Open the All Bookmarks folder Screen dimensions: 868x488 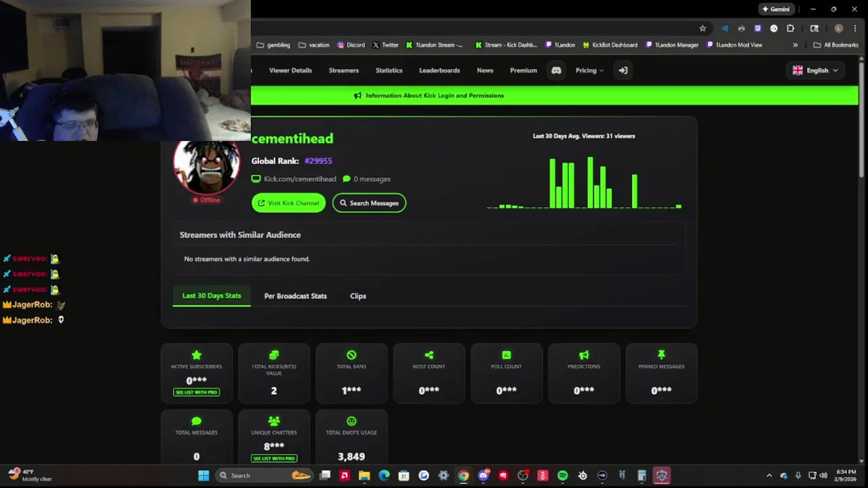coord(836,45)
